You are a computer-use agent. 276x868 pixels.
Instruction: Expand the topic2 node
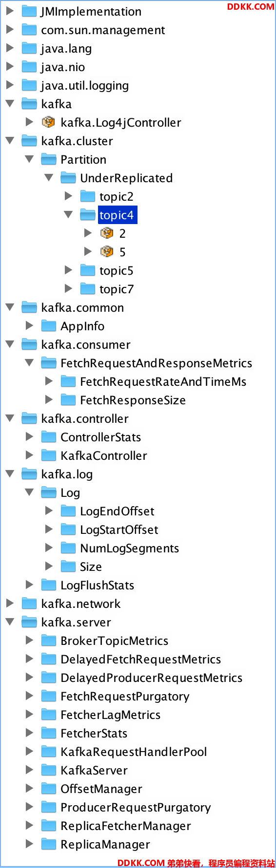click(x=68, y=196)
